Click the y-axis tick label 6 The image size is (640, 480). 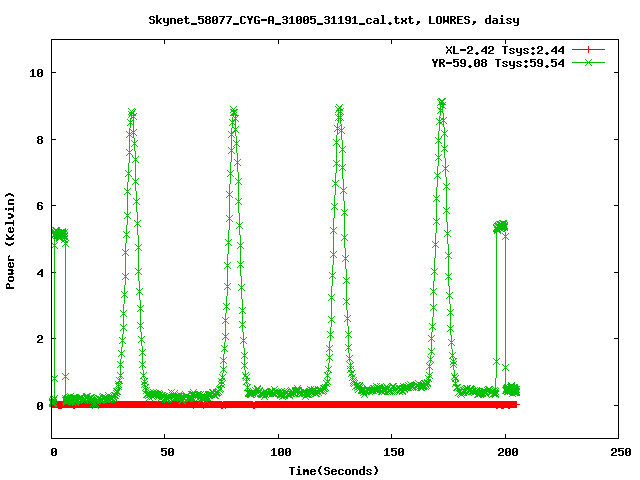click(x=40, y=206)
